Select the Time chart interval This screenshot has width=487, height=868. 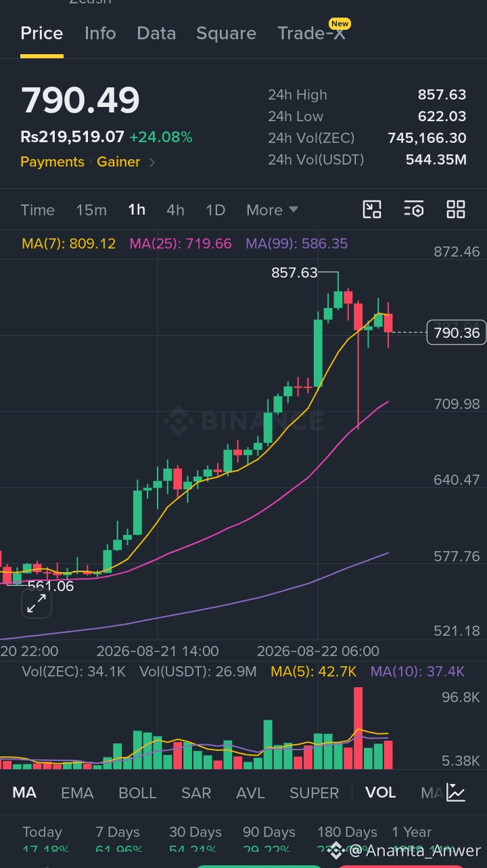click(x=38, y=210)
